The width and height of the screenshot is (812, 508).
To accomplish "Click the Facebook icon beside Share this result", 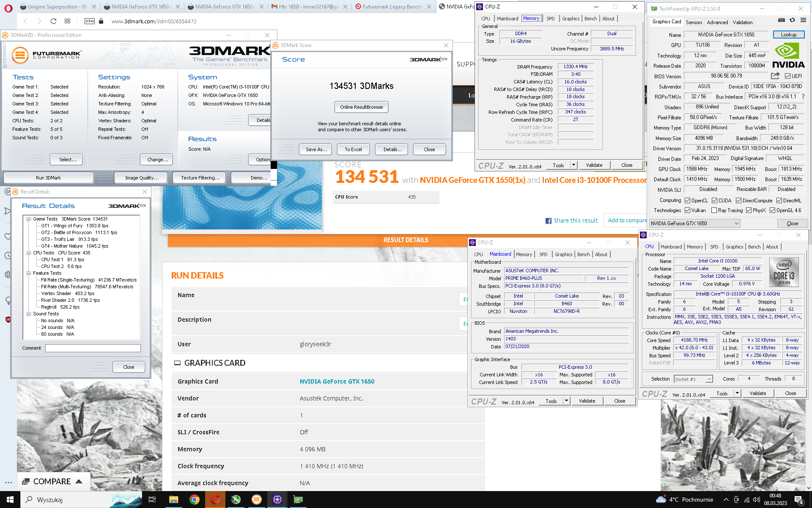I will 549,221.
